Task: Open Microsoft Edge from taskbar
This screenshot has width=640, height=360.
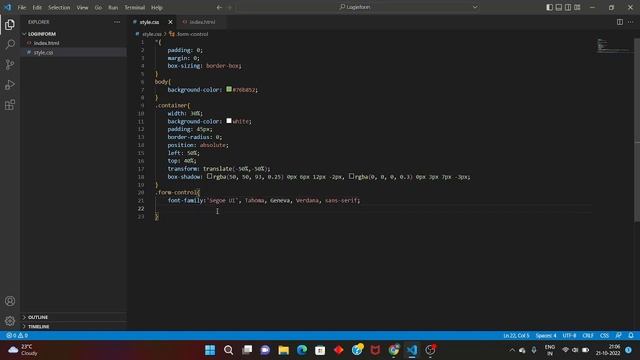Action: pyautogui.click(x=302, y=350)
